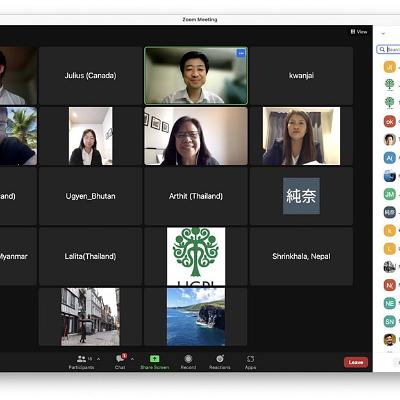Open the Apps icon in toolbar

click(x=250, y=359)
